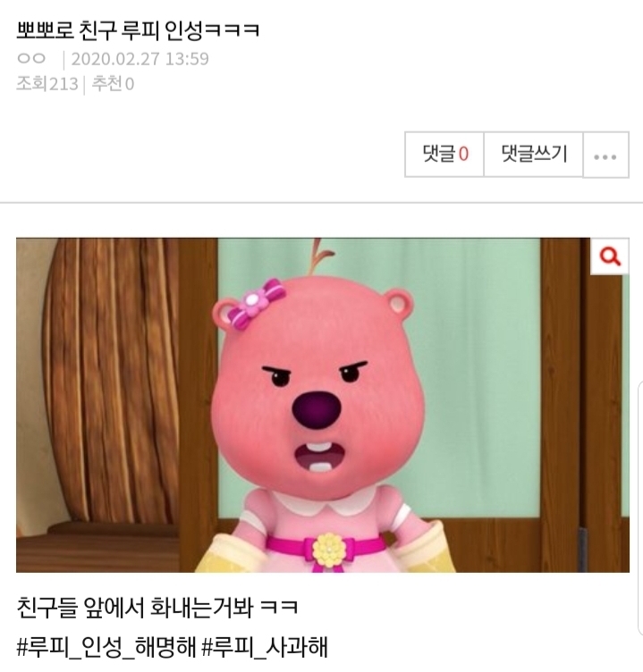The image size is (643, 672).
Task: Open the Loopy angry face image
Action: [x=323, y=405]
